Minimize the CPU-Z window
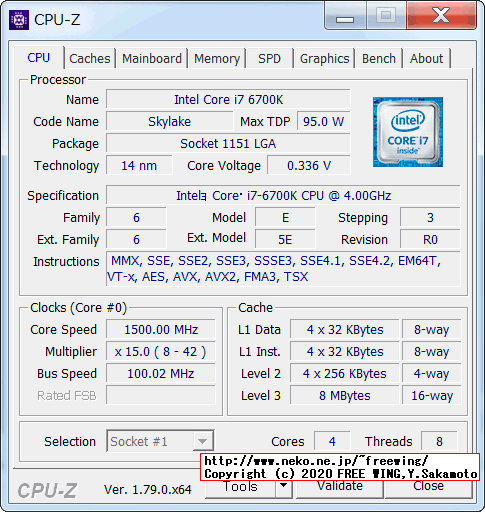 point(345,16)
